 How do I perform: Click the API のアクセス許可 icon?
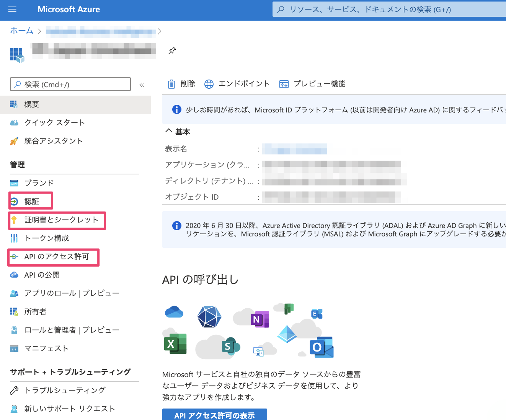point(14,256)
